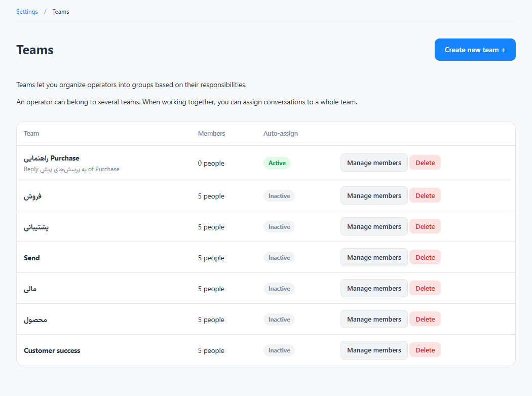Screen dimensions: 532x396
Task: Select the Customer success team name
Action: coord(52,350)
